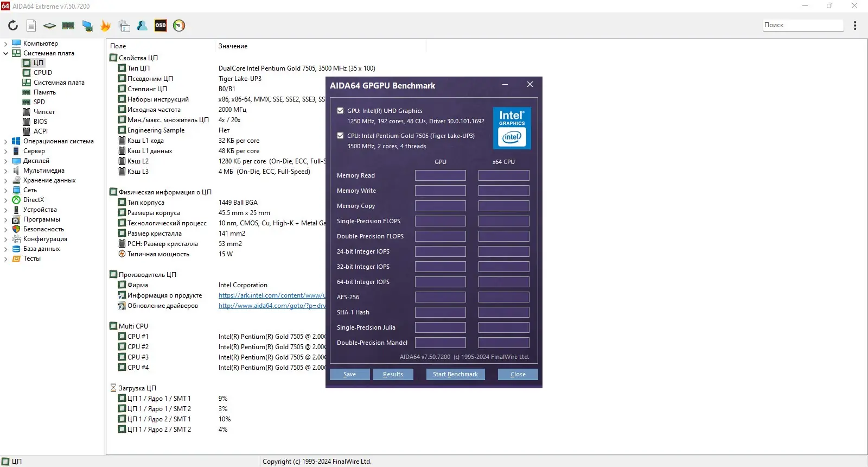
Task: Uncheck the GPU Intel UHD Graphics checkbox
Action: (x=340, y=111)
